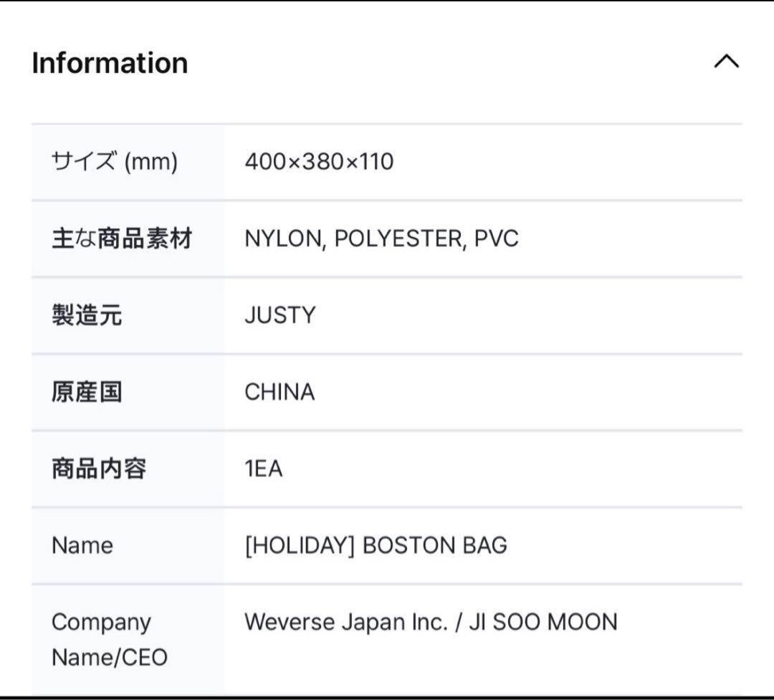The image size is (774, 700).
Task: Select Weverse Japan Inc. / JI SOO MOON
Action: tap(431, 622)
